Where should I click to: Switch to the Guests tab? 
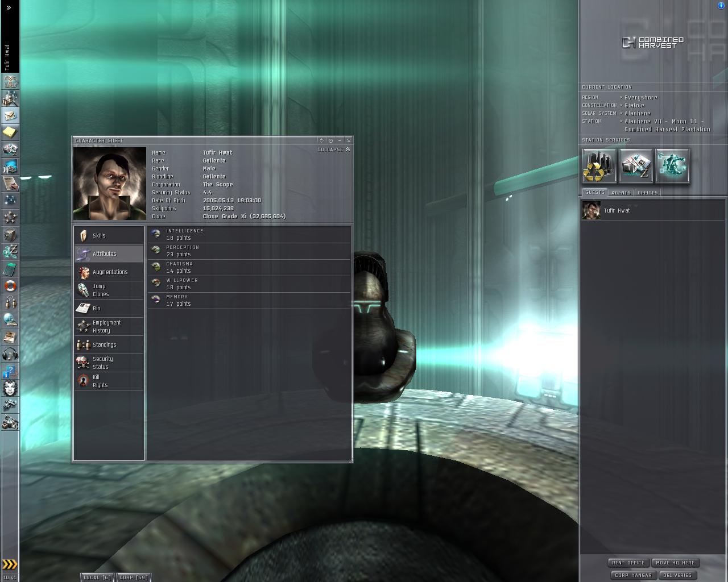click(595, 193)
